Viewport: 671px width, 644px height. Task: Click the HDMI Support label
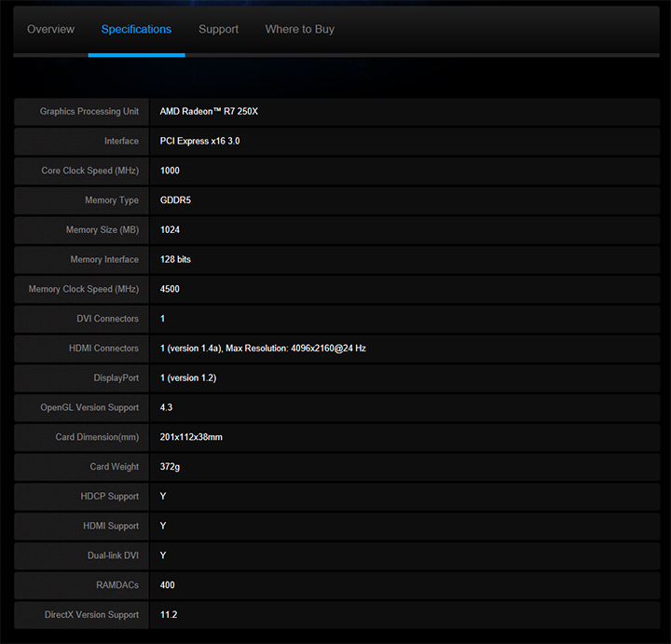point(111,526)
